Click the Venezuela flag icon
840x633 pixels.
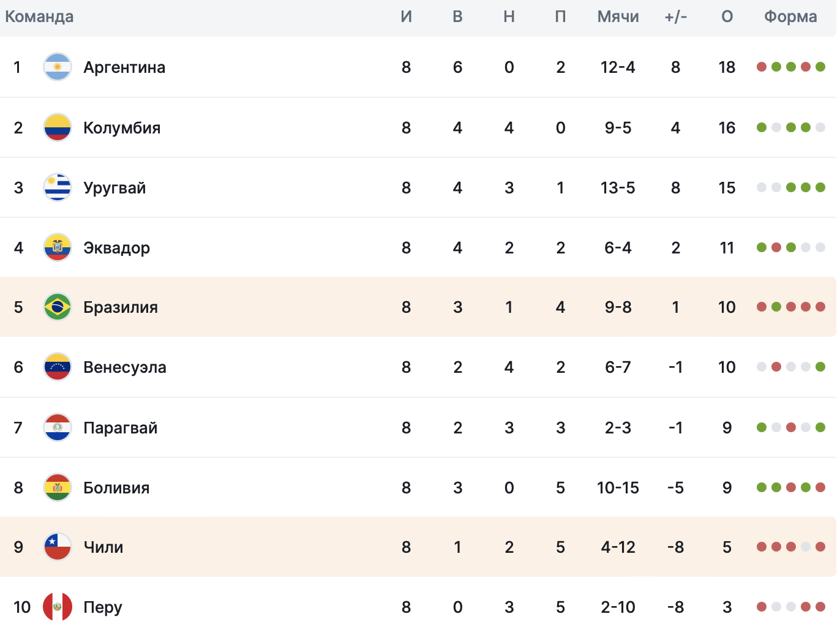58,367
